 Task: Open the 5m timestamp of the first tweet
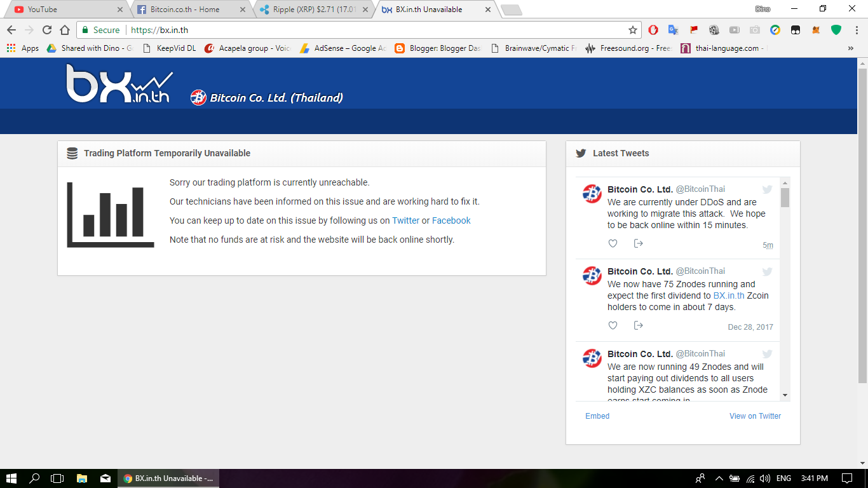(x=768, y=245)
